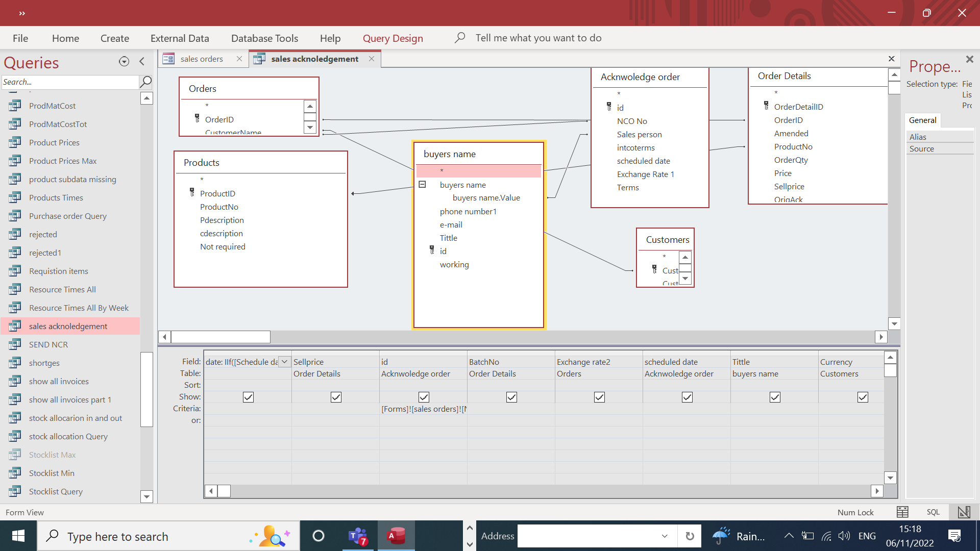Image resolution: width=980 pixels, height=551 pixels.
Task: Select the General tab in Property Sheet
Action: coord(923,120)
